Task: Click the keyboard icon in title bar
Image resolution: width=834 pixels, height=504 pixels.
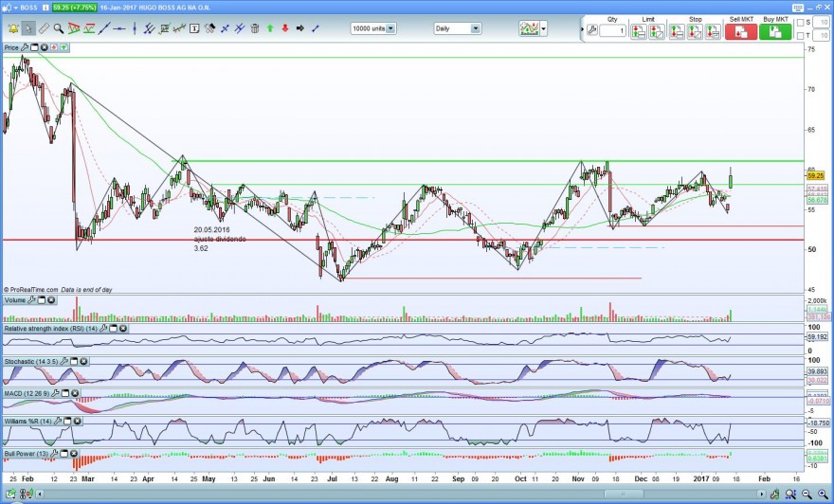Action: (x=798, y=8)
